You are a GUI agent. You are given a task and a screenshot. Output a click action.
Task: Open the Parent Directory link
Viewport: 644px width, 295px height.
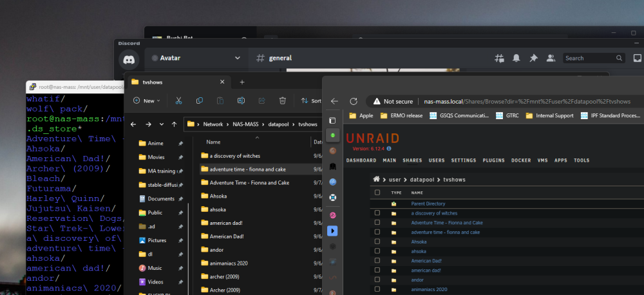(428, 204)
